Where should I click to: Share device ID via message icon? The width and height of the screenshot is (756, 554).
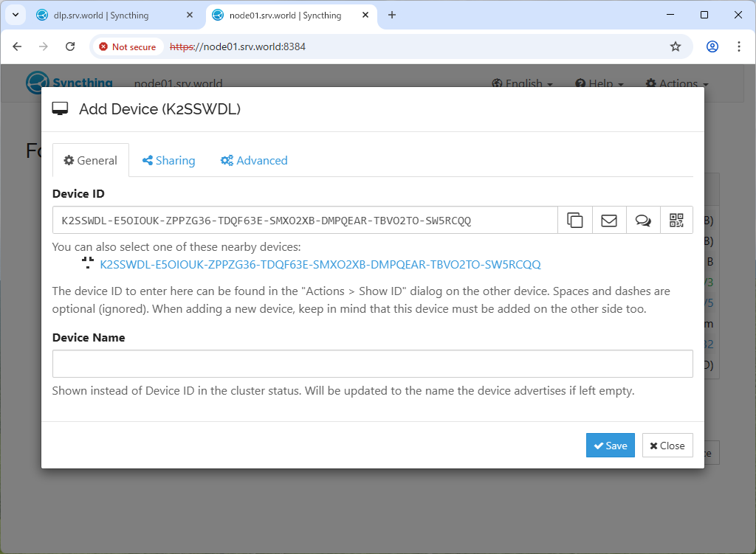pos(643,220)
